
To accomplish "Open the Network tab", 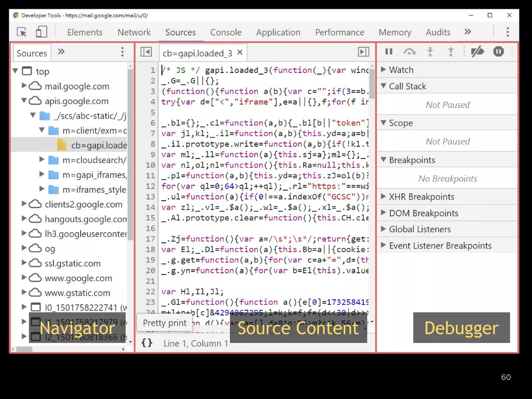I will [134, 32].
